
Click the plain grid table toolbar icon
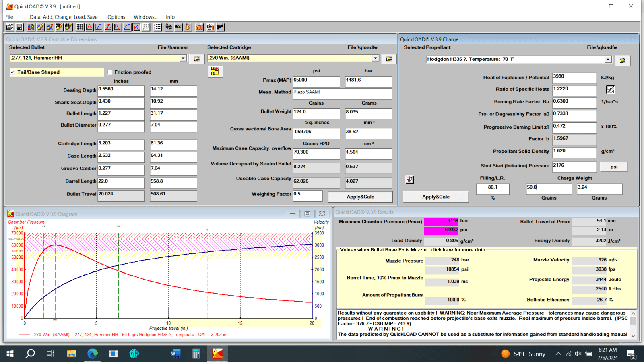click(80, 27)
